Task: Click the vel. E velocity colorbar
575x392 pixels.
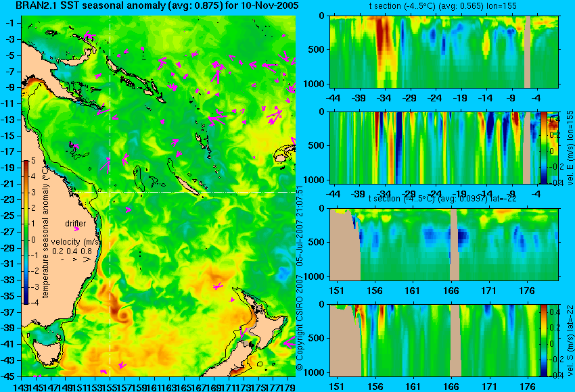Action: (x=544, y=147)
